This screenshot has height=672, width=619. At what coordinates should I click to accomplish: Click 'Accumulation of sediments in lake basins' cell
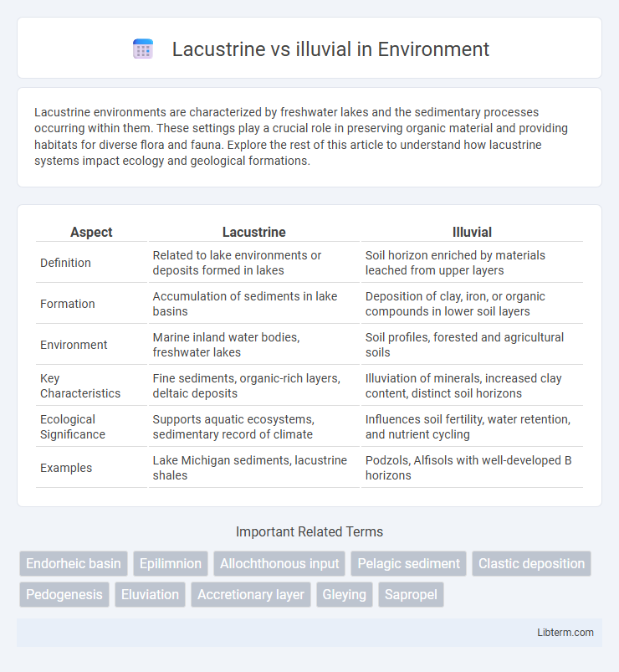[254, 304]
